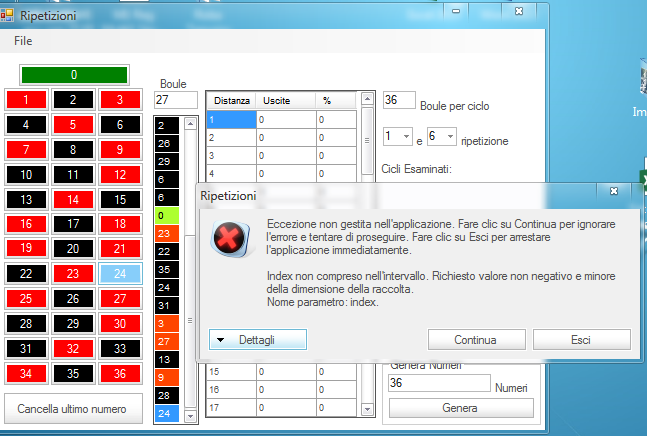Click the Boule per ciclo input field
This screenshot has width=647, height=436.
399,101
